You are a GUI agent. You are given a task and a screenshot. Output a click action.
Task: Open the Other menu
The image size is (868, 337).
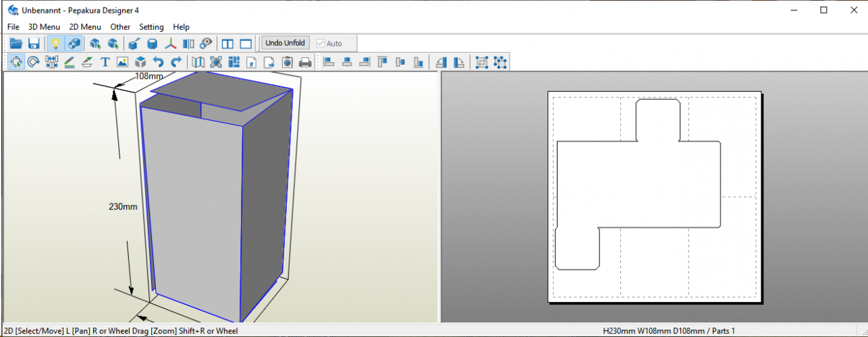pyautogui.click(x=120, y=27)
